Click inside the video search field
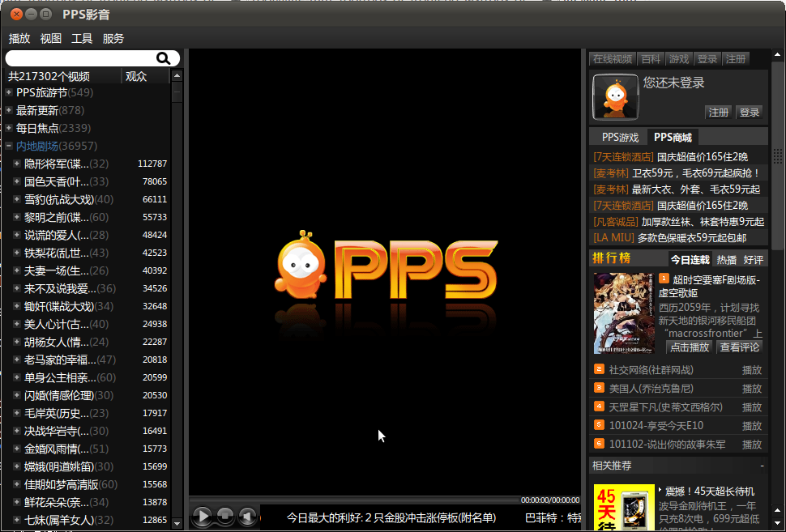The image size is (786, 532). 80,58
